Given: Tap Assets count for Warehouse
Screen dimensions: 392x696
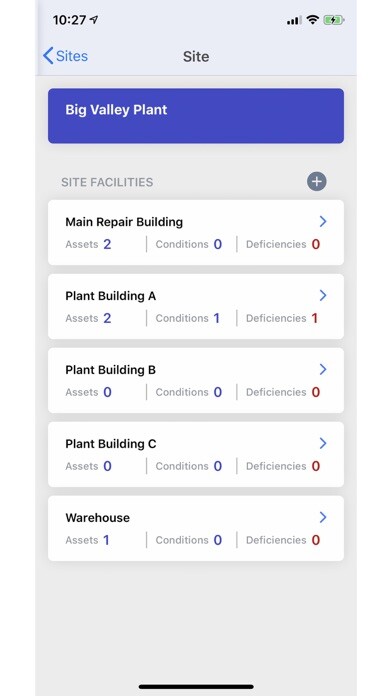Looking at the screenshot, I should (106, 540).
